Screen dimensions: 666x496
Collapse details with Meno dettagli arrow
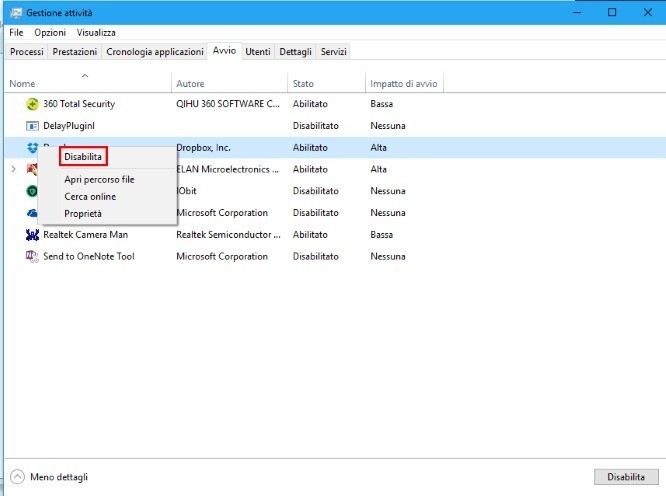click(x=18, y=477)
